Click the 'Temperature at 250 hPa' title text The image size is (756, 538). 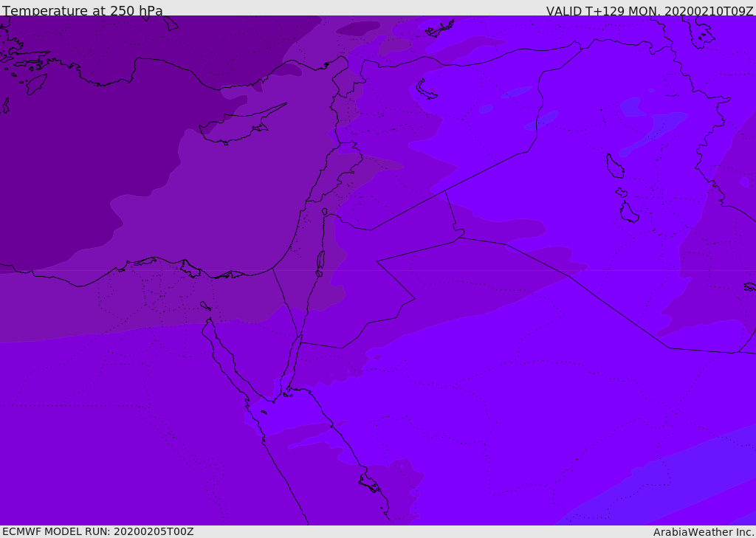coord(83,10)
